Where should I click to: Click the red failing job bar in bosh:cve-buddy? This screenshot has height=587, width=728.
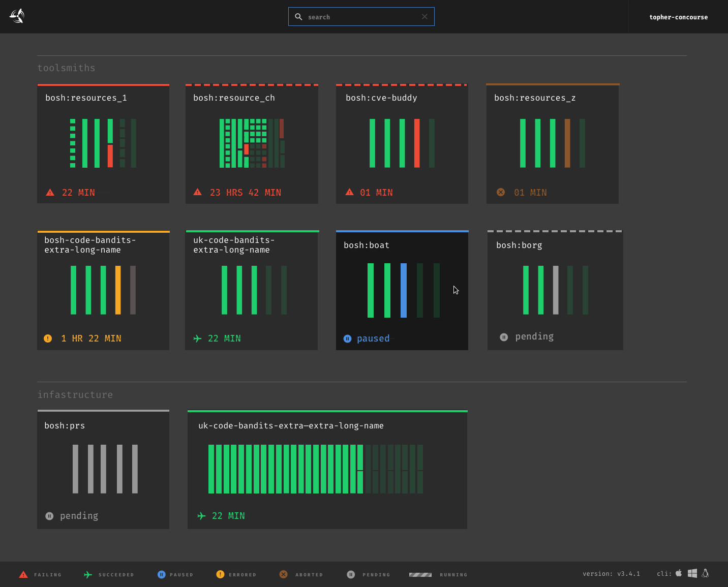pos(416,143)
